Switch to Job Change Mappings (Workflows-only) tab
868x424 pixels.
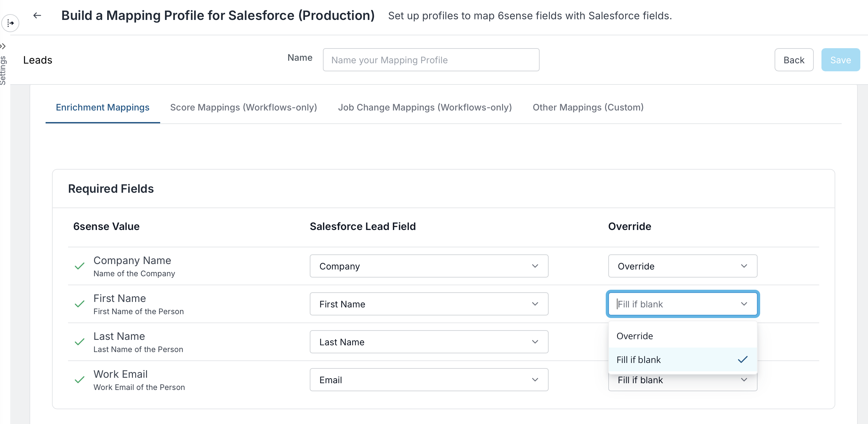[x=425, y=107]
